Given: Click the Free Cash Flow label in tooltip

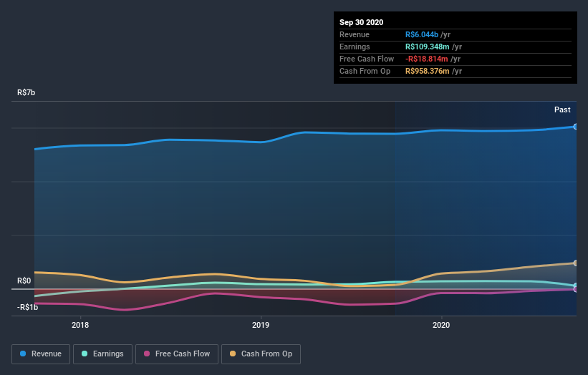Looking at the screenshot, I should click(x=367, y=59).
